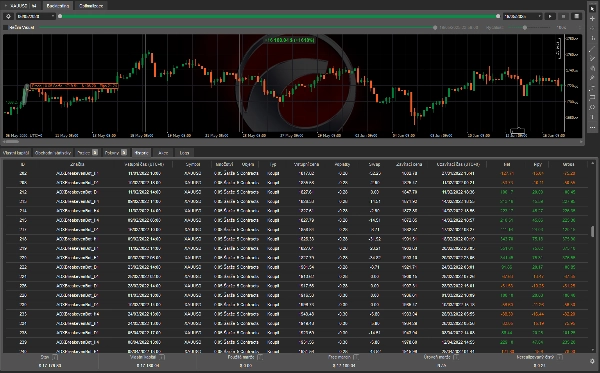Open the Historie tab
Screen dimensions: 600x373
(x=141, y=153)
